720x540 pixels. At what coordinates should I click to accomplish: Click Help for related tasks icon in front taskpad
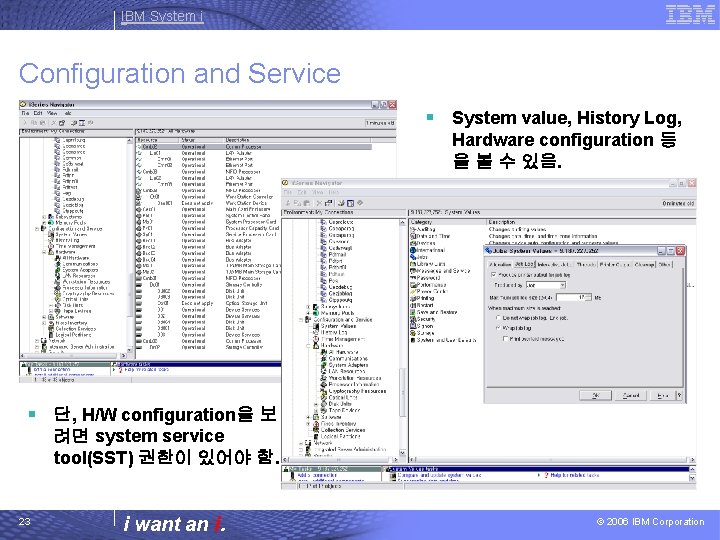tap(546, 475)
